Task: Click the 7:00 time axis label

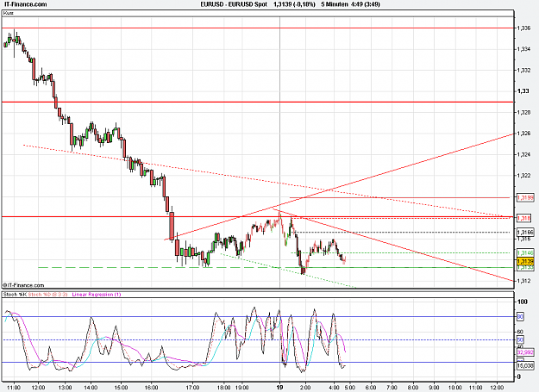Action: point(392,388)
